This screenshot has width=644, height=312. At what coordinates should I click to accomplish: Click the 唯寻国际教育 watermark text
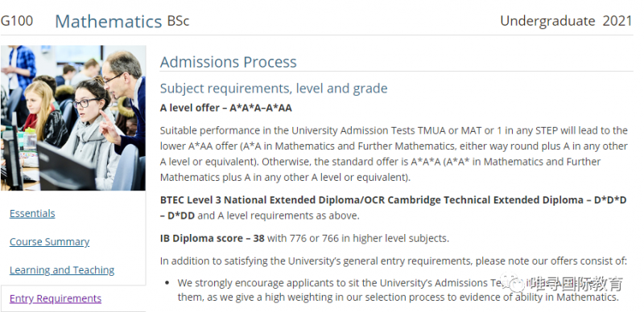coord(575,284)
